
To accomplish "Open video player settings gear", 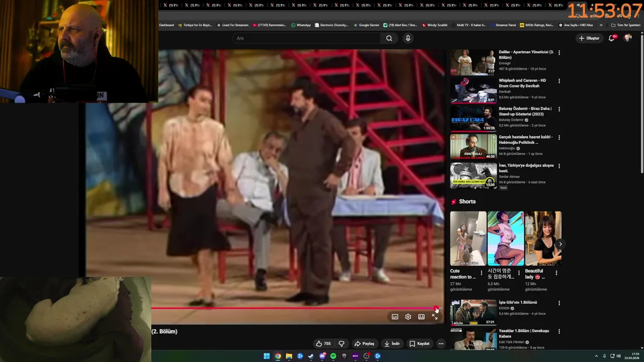I will click(x=408, y=317).
